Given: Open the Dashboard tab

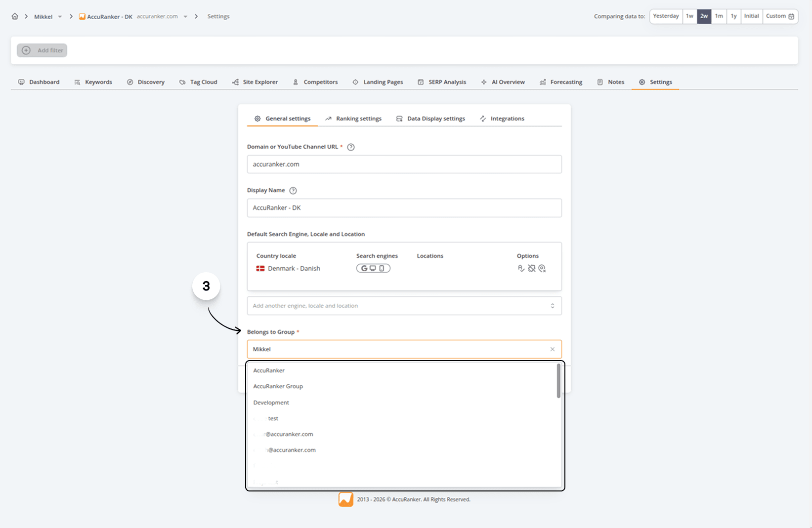Looking at the screenshot, I should pos(39,82).
